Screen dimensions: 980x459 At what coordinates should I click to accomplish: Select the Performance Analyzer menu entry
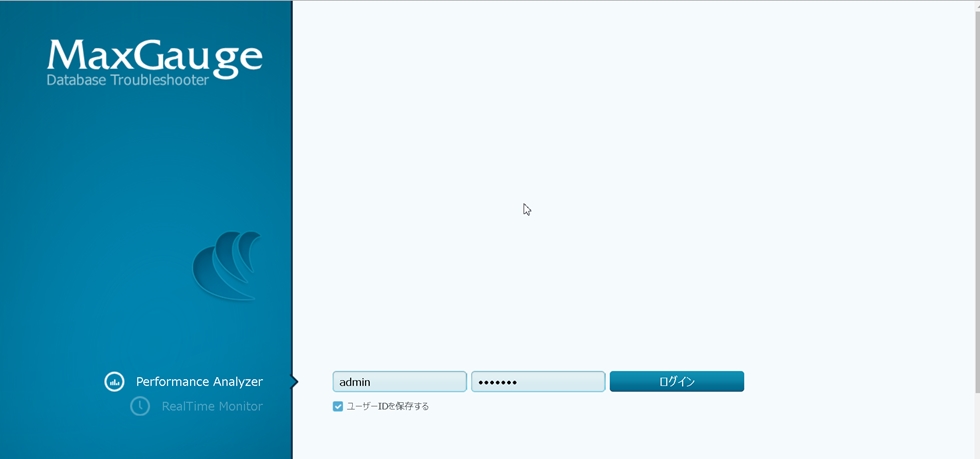point(199,381)
